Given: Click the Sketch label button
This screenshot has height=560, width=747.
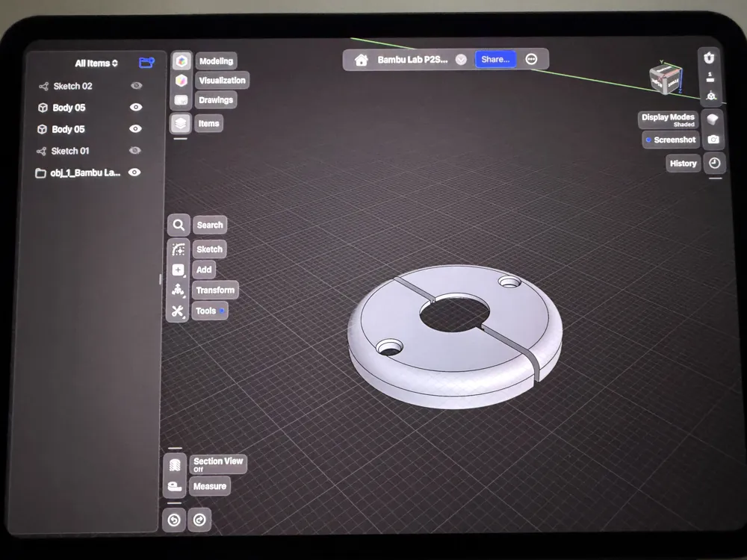Looking at the screenshot, I should pyautogui.click(x=210, y=249).
